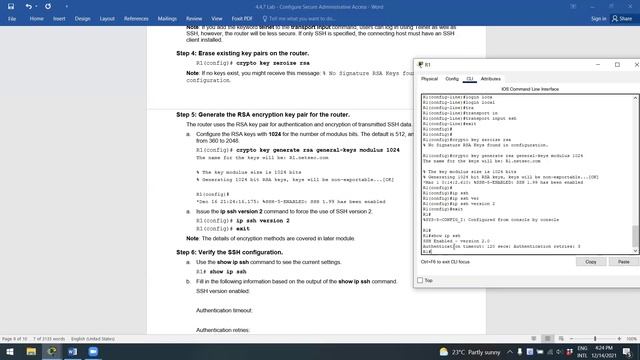Customize Quick Access Toolbar dropdown
This screenshot has width=640, height=360.
[67, 7]
